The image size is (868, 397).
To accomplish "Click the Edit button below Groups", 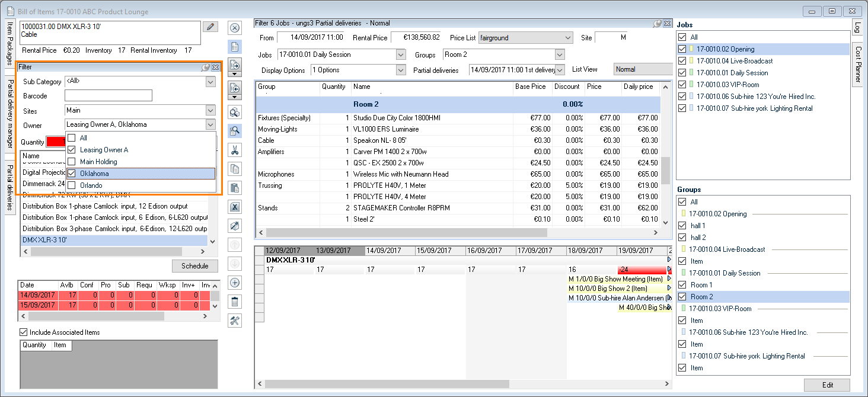I will [x=827, y=385].
